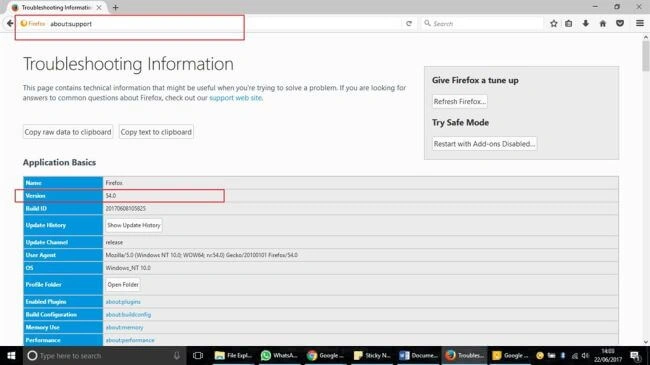Switch to File Explorer in taskbar
This screenshot has height=365, width=650.
(233, 355)
